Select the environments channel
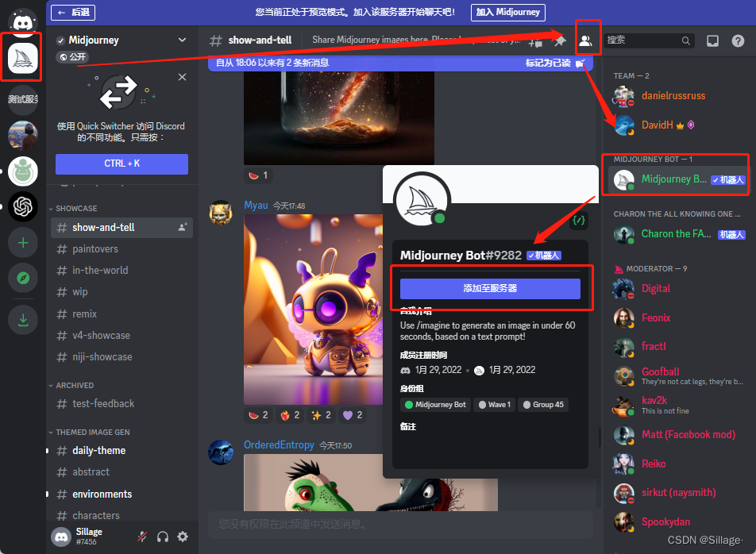 point(121,494)
